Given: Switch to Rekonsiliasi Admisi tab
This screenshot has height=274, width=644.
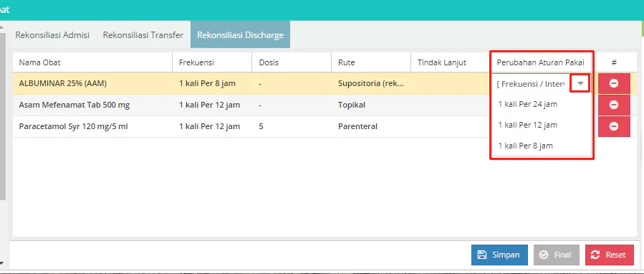Looking at the screenshot, I should tap(52, 35).
